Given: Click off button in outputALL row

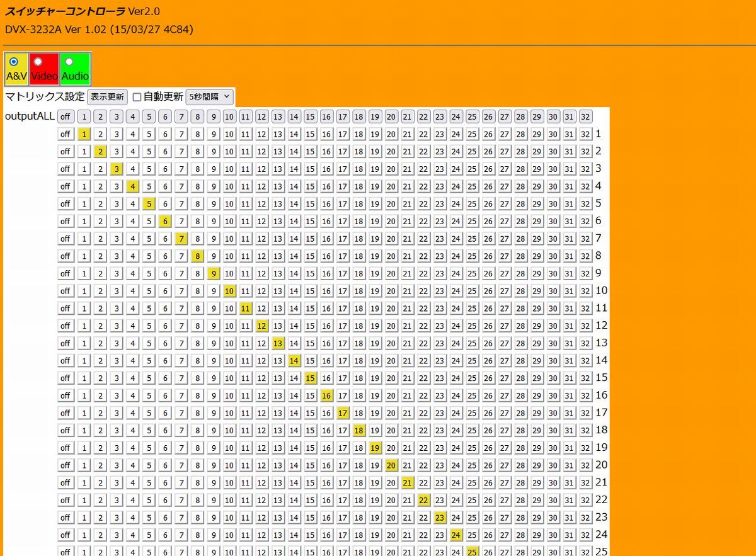Looking at the screenshot, I should point(65,116).
